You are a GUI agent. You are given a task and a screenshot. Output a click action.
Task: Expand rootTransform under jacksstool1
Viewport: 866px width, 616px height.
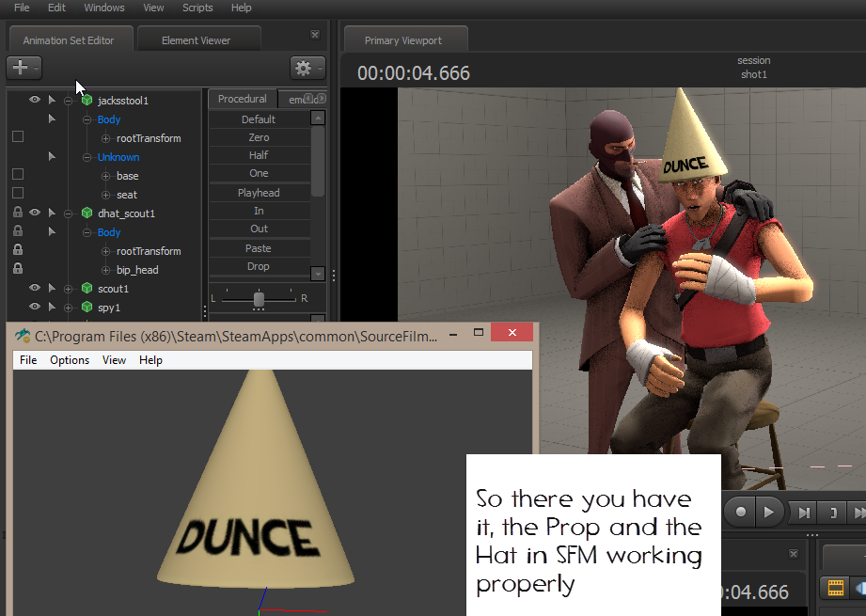coord(105,138)
